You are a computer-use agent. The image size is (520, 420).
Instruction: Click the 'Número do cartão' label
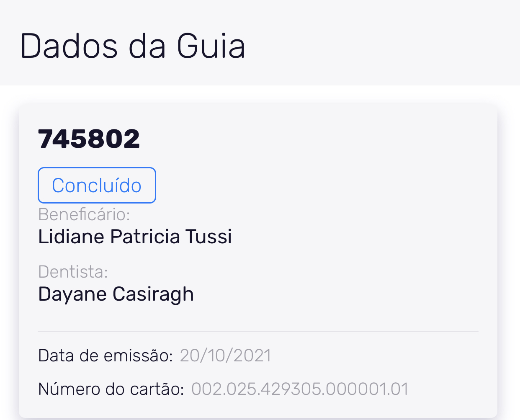click(111, 389)
